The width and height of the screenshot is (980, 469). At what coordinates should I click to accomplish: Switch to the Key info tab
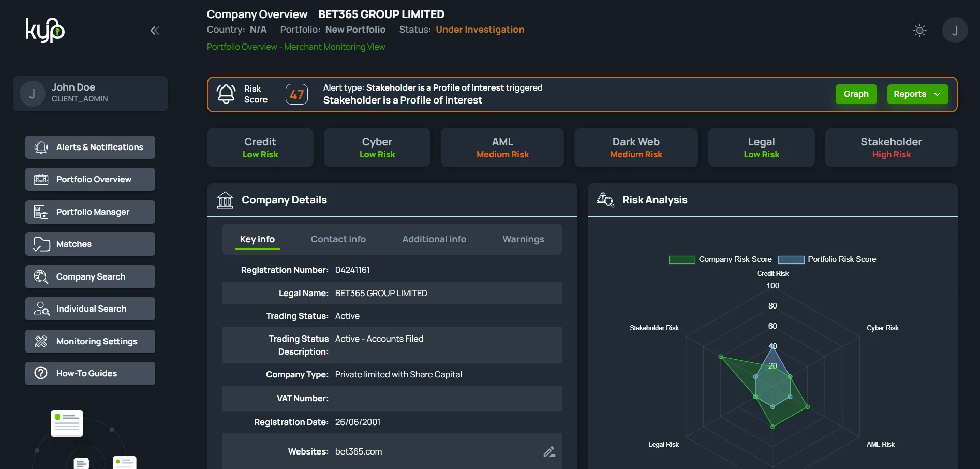click(x=257, y=239)
